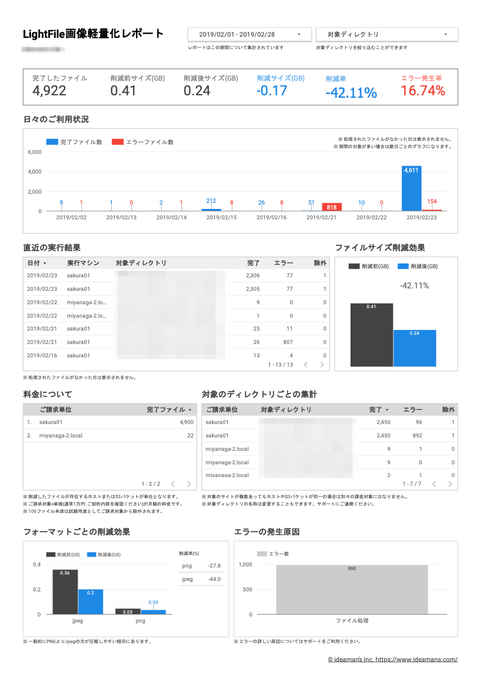Image resolution: width=480 pixels, height=680 pixels.
Task: Open the date range dropdown 2019/02/01 - 2019/02/28
Action: pos(249,34)
